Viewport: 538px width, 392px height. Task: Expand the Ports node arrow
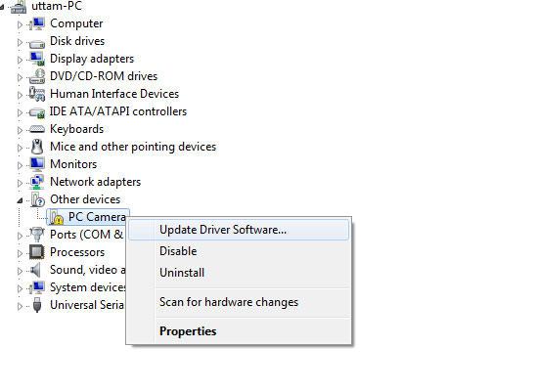pos(20,236)
